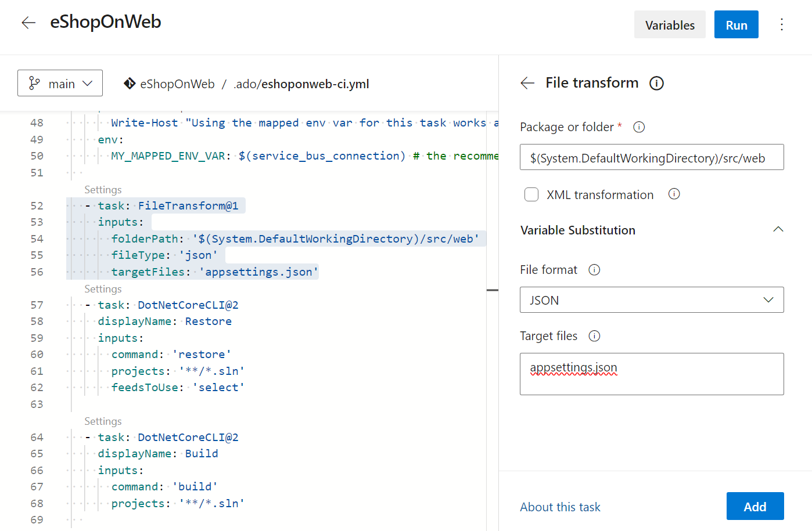Show info for File format field
Viewport: 812px width, 531px height.
click(x=594, y=270)
